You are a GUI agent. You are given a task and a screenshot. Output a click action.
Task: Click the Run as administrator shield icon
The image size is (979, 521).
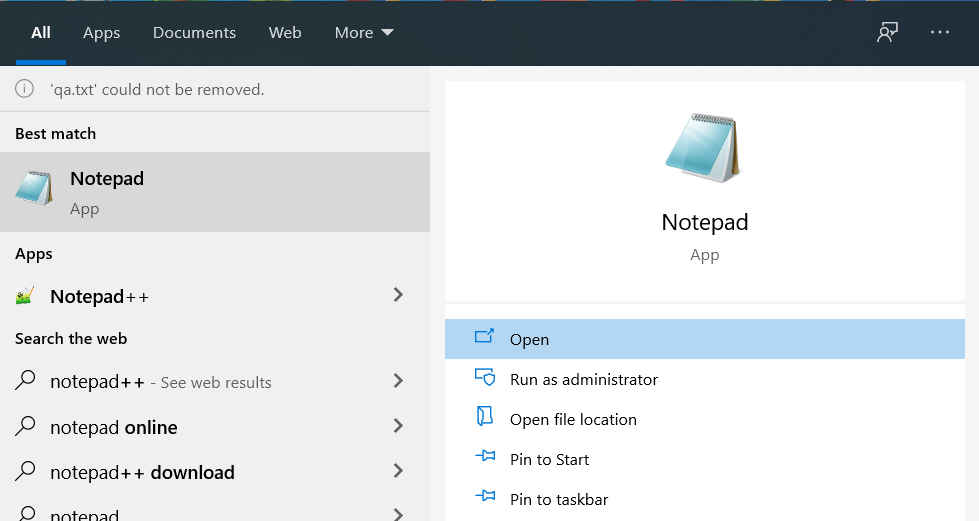(485, 377)
